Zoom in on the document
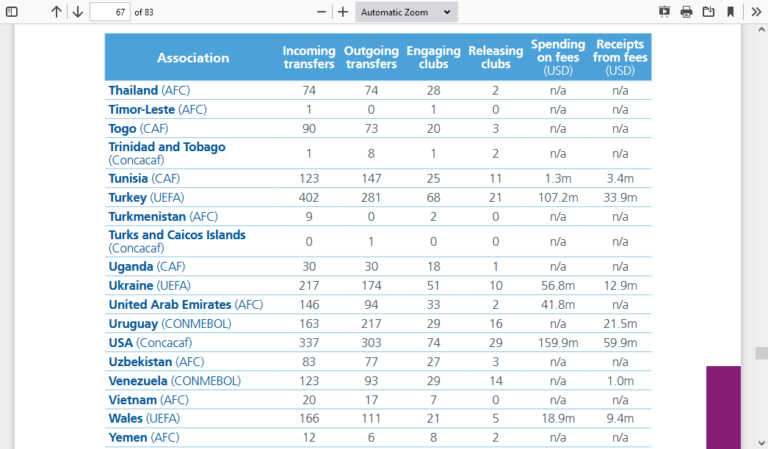768x449 pixels. (343, 12)
